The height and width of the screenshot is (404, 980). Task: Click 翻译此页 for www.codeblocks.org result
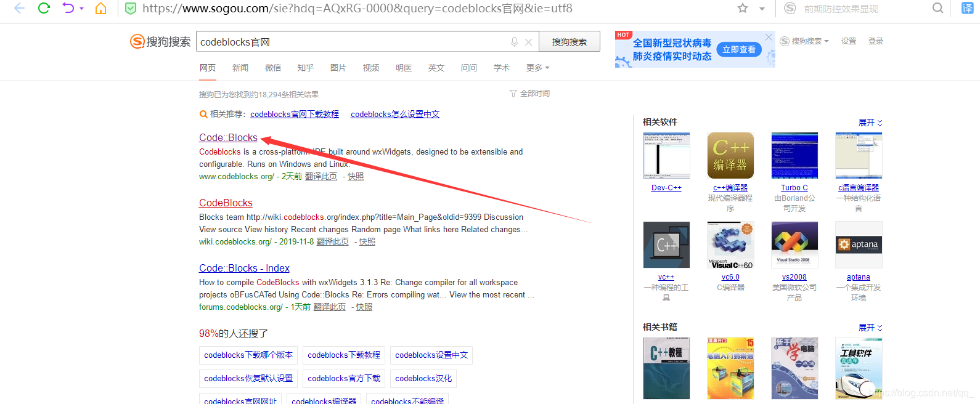coord(321,176)
